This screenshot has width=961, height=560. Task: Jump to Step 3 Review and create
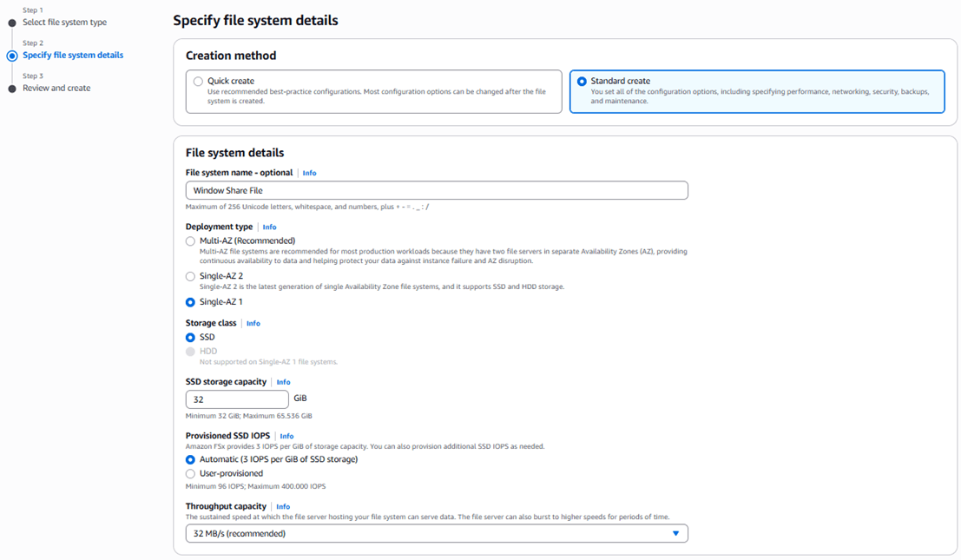pos(56,88)
